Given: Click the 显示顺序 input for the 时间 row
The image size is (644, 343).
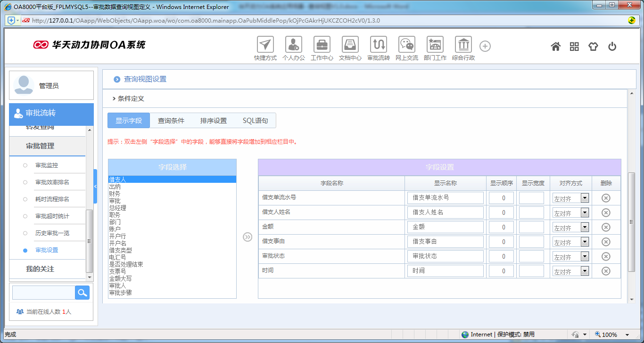Looking at the screenshot, I should pyautogui.click(x=501, y=270).
